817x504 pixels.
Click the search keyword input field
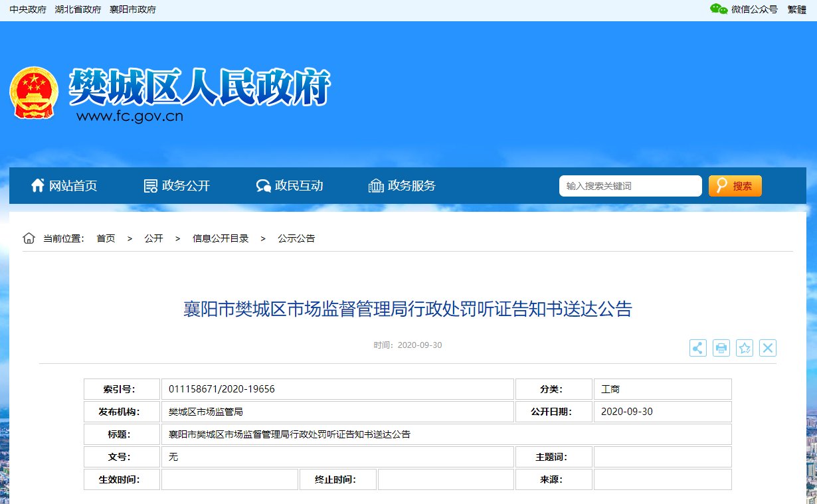[630, 185]
